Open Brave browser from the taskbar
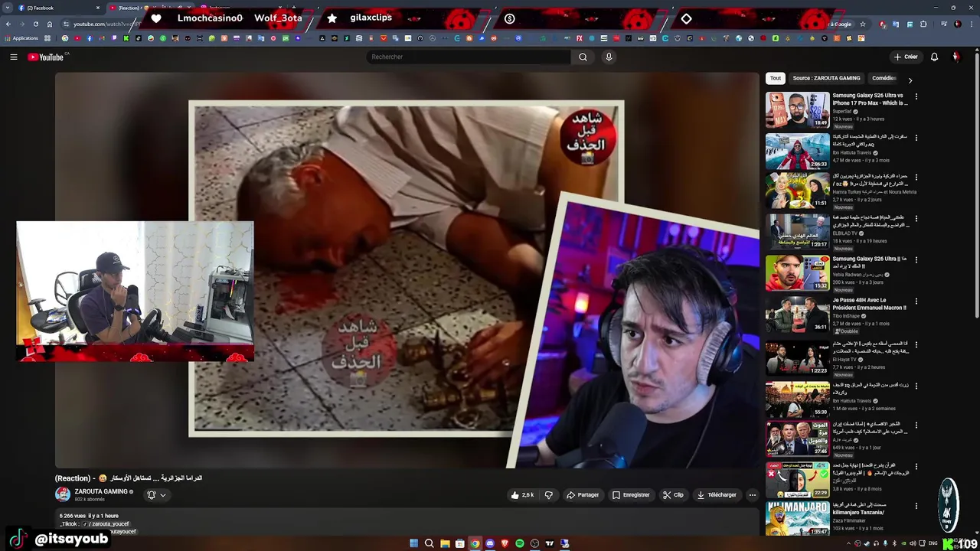Screen dimensions: 980x551 tap(505, 543)
